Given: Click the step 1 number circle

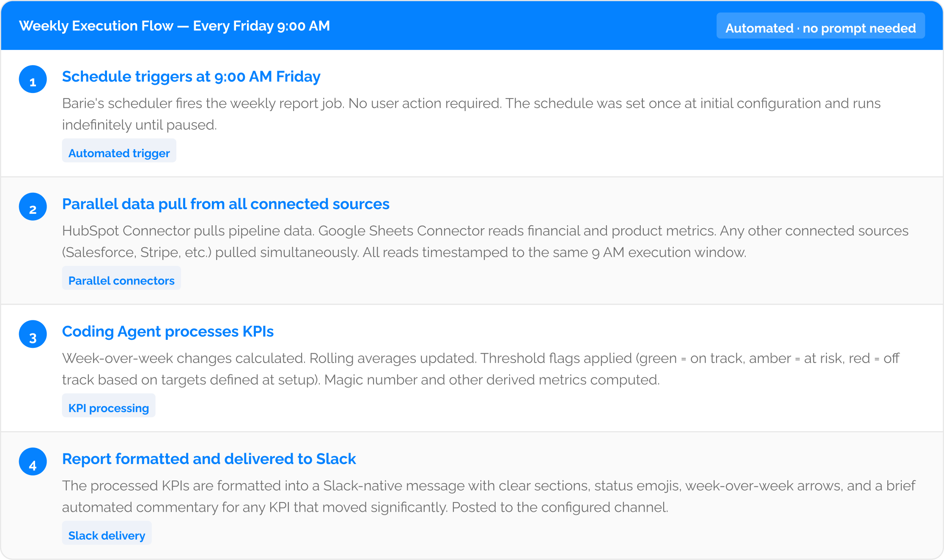Looking at the screenshot, I should (33, 79).
